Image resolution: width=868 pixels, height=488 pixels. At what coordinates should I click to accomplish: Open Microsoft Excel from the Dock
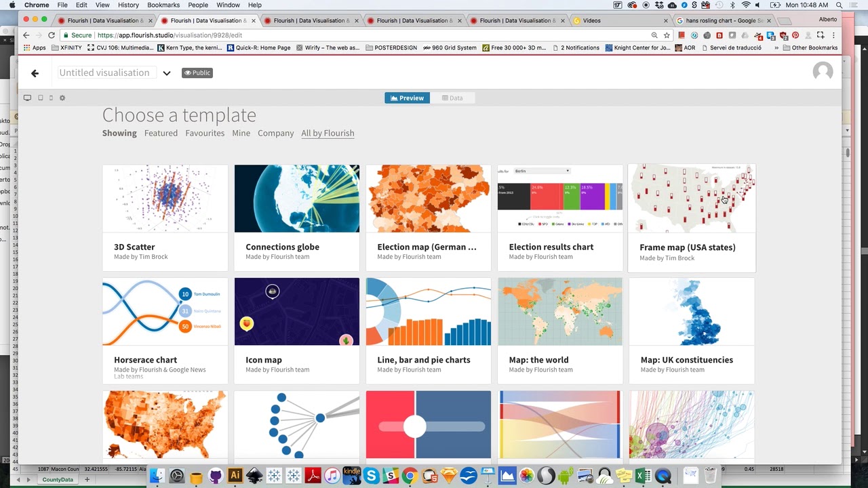(x=644, y=476)
